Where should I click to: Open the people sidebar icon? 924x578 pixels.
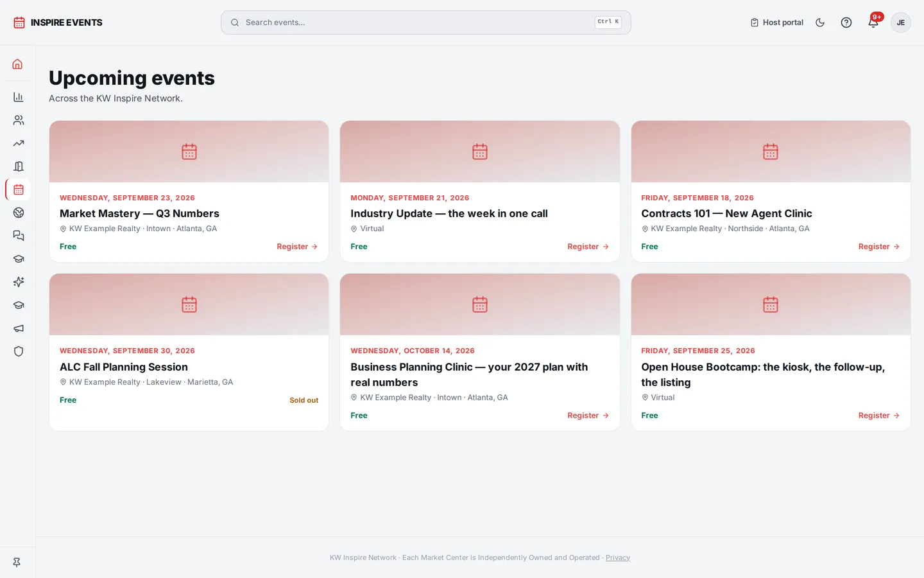point(19,120)
